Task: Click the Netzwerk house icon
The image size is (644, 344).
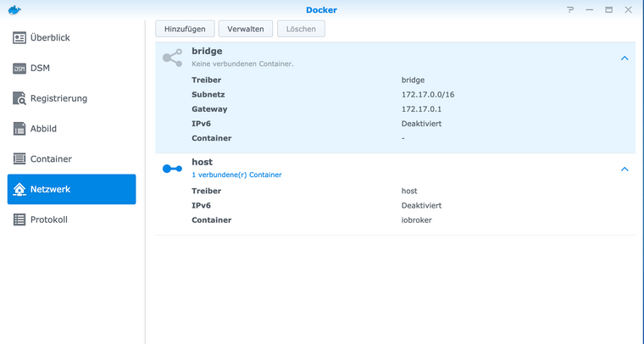Action: pyautogui.click(x=19, y=189)
